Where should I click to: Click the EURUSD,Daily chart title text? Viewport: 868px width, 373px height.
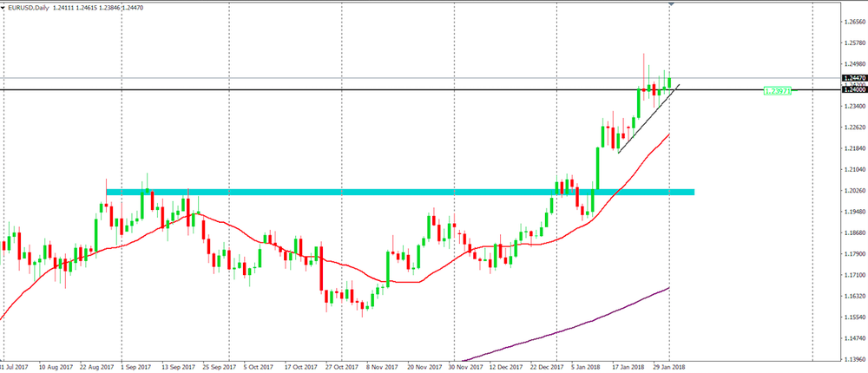28,8
